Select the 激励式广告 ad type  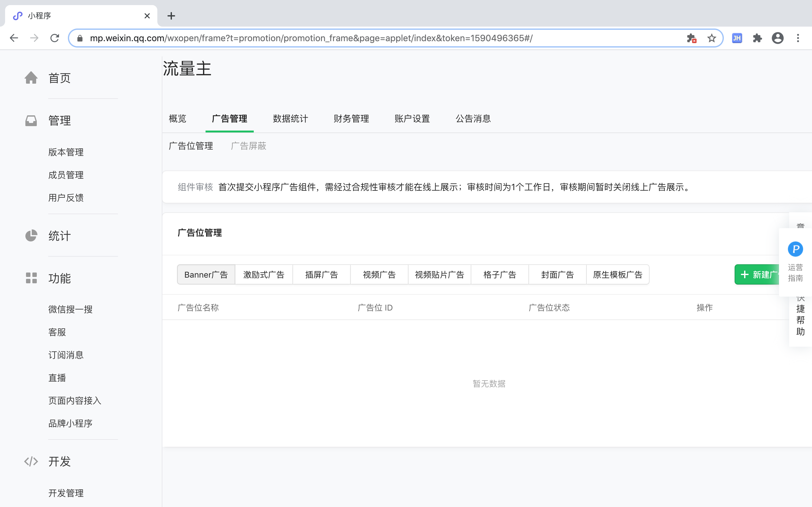point(264,275)
